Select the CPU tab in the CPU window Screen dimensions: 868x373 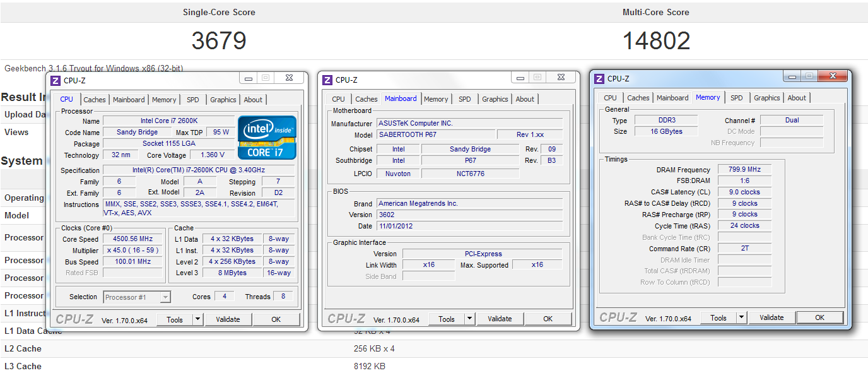click(67, 99)
